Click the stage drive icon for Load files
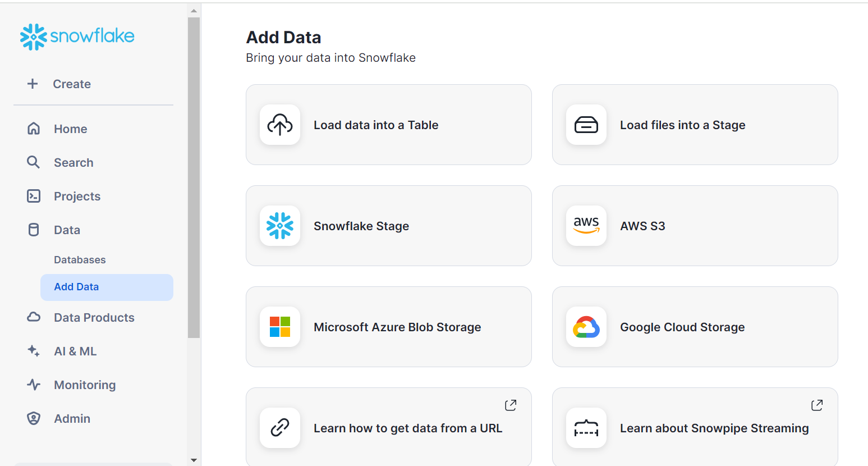The height and width of the screenshot is (466, 868). click(x=586, y=125)
